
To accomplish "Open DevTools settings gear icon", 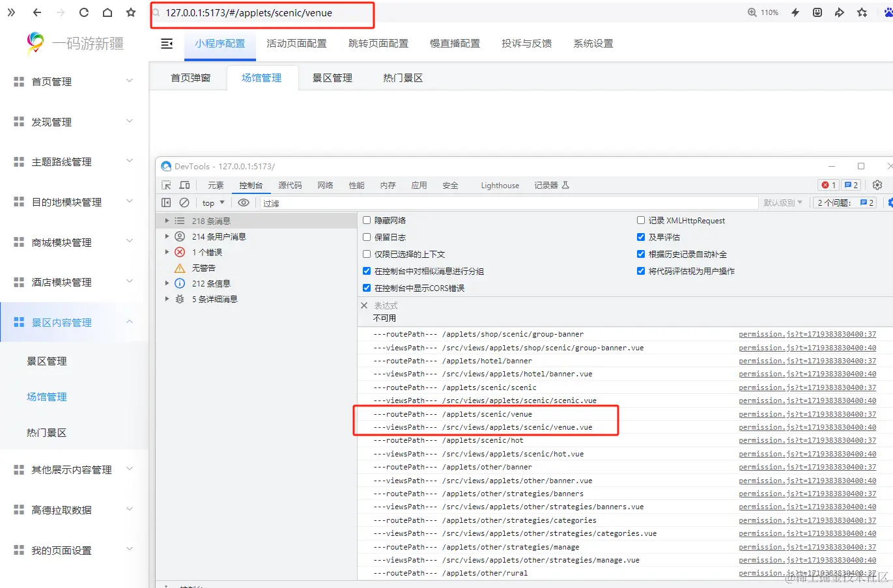I will (x=877, y=185).
